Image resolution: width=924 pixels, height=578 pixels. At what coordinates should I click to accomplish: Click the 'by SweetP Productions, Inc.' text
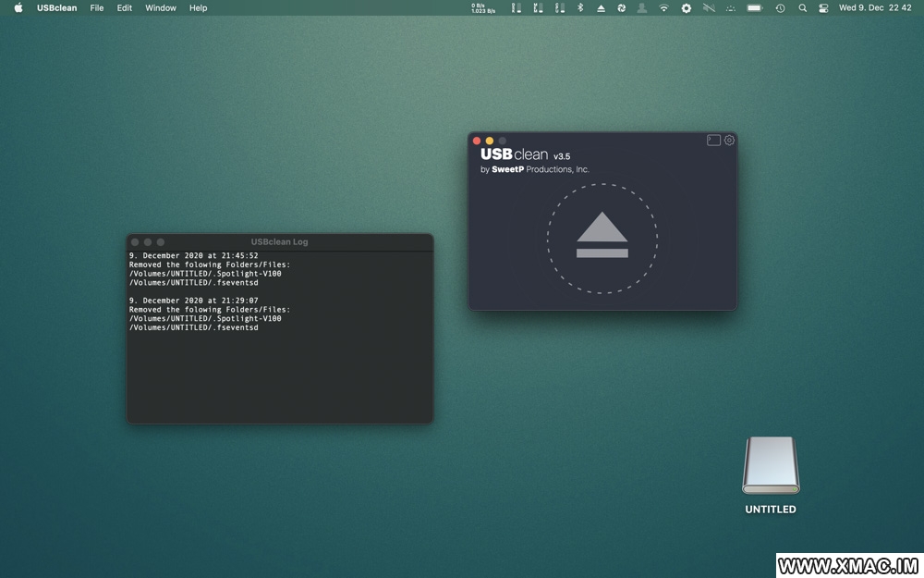pyautogui.click(x=534, y=169)
